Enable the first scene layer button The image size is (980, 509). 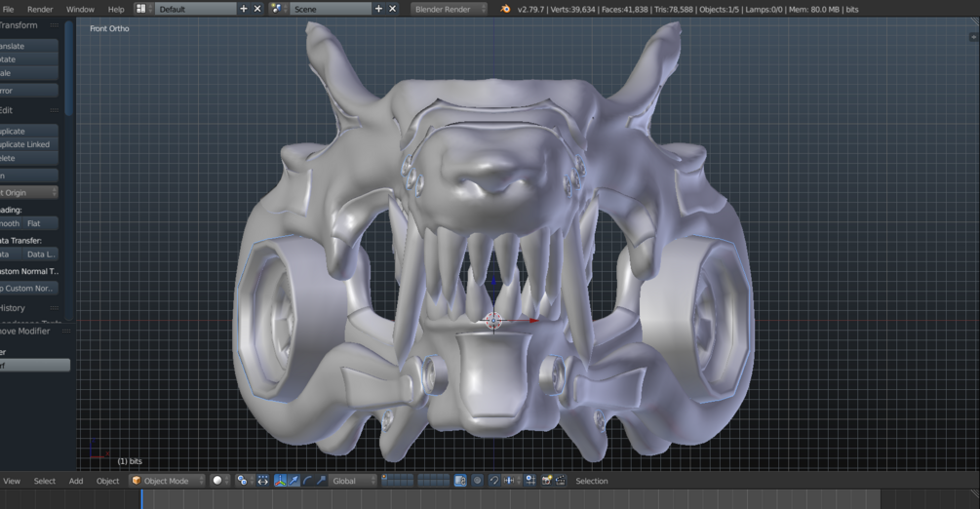[x=384, y=477]
